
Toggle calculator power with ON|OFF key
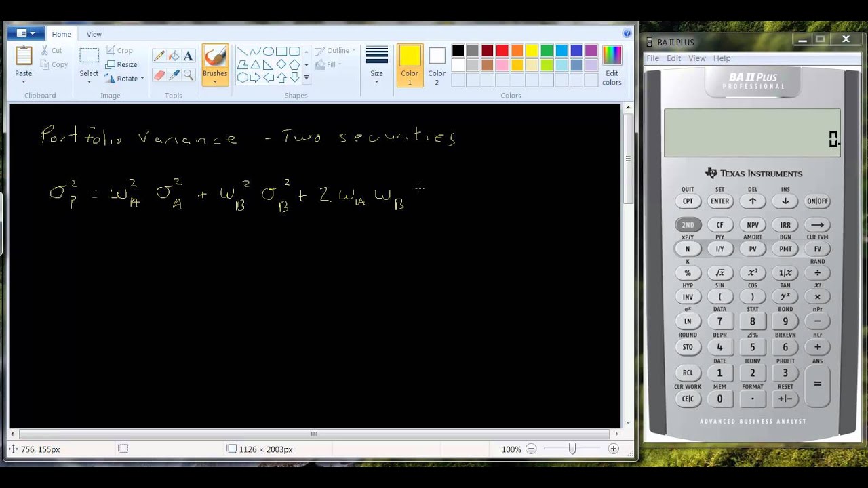coord(817,201)
